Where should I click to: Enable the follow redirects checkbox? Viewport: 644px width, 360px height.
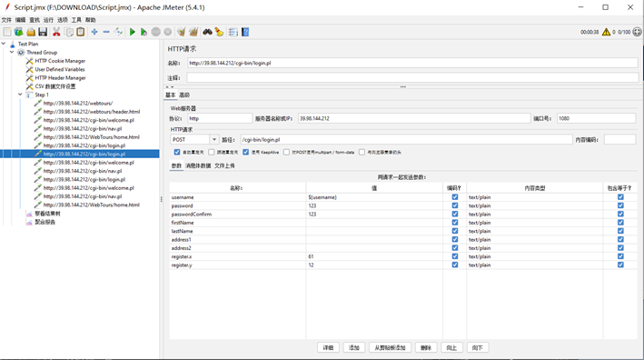click(x=211, y=152)
